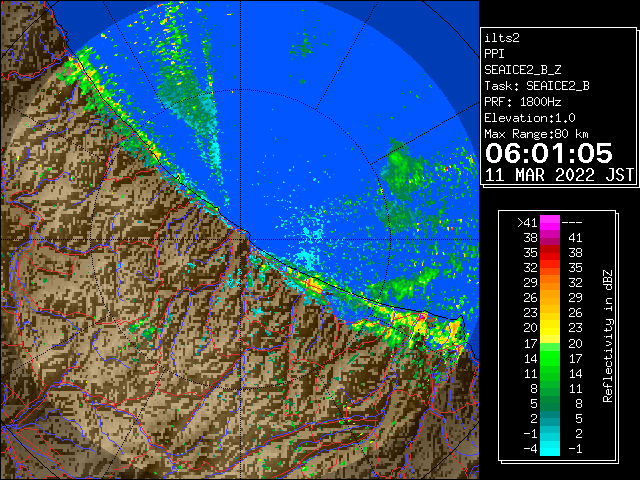Click the dark green 5 dBZ swatch
The width and height of the screenshot is (640, 480).
coord(550,403)
